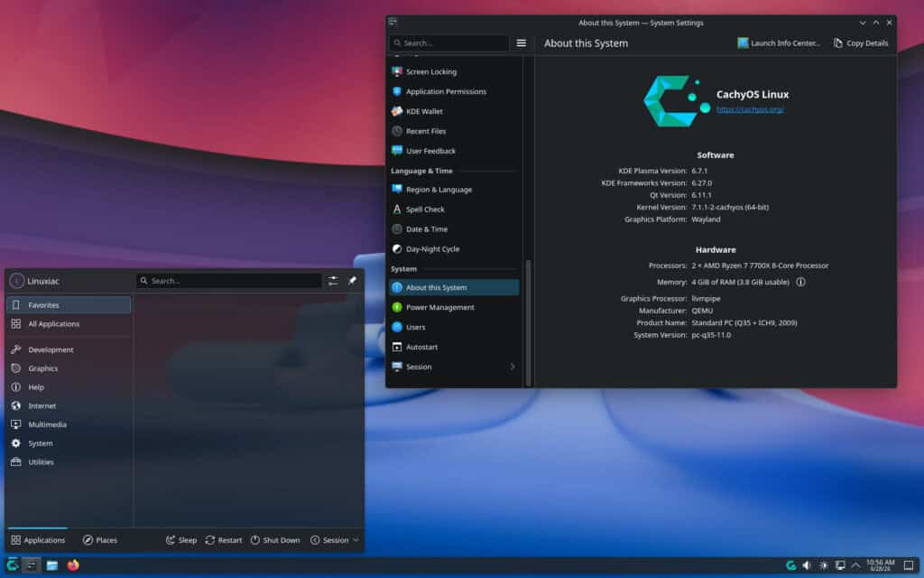This screenshot has height=578, width=924.
Task: Open the Help category
Action: (69, 387)
